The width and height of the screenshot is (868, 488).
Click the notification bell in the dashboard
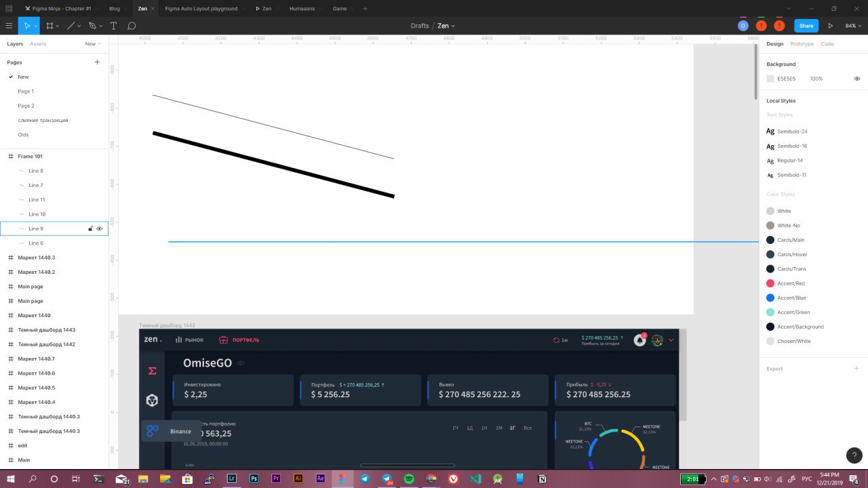click(x=639, y=340)
